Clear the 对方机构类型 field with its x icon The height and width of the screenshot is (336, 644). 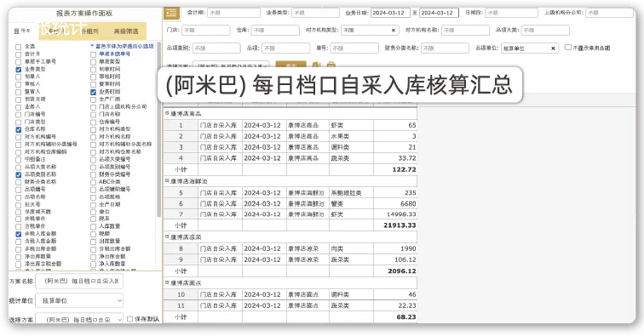coord(393,31)
